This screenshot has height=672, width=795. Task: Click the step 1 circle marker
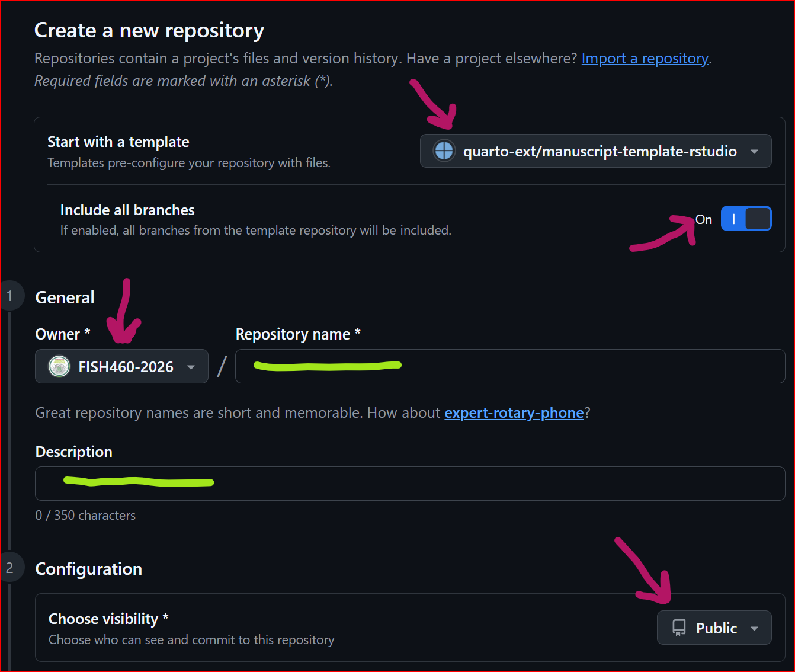click(10, 296)
